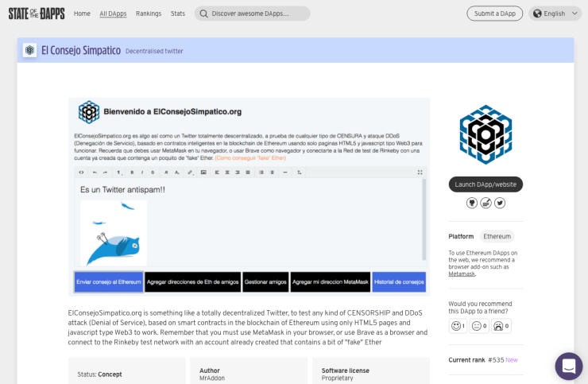Vote sad face recommendation
This screenshot has width=588, height=384.
498,325
